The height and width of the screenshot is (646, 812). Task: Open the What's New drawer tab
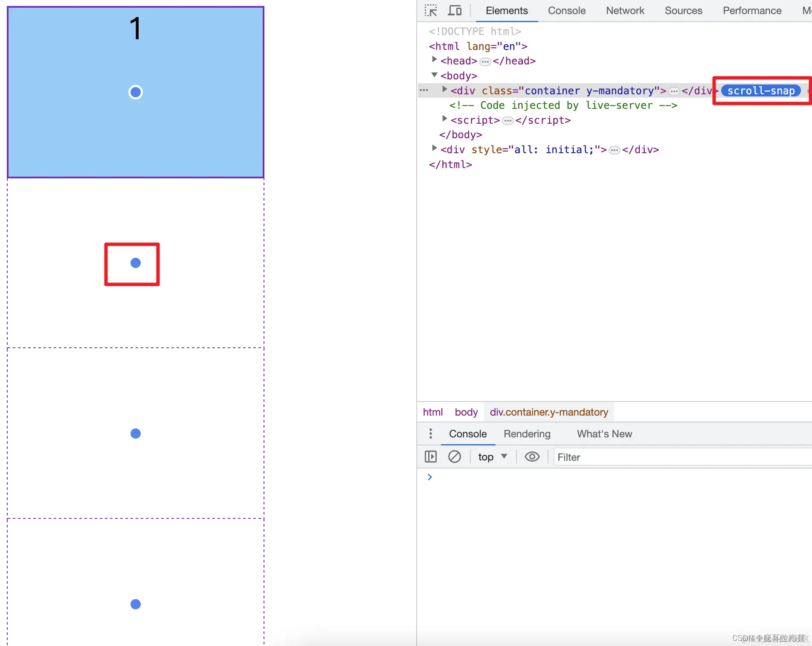click(604, 434)
